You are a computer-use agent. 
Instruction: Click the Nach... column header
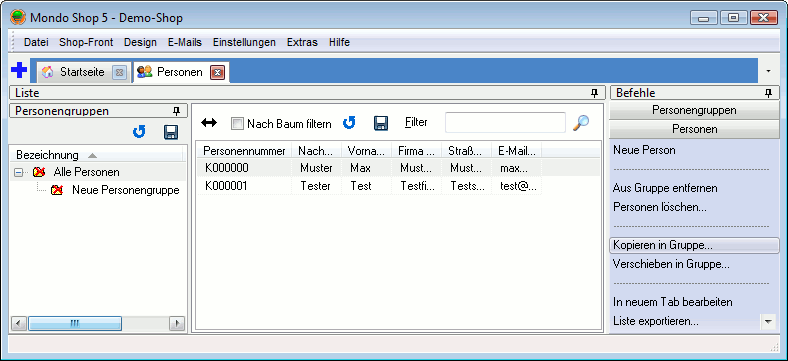click(x=317, y=150)
